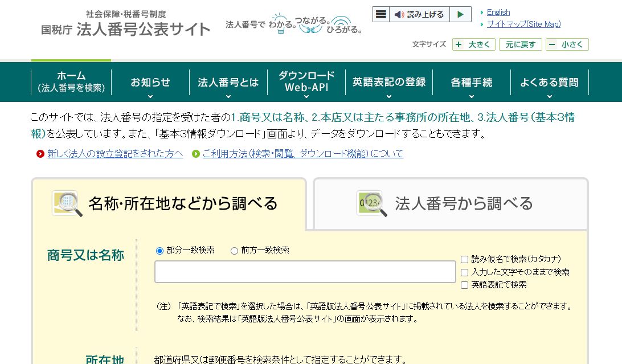This screenshot has width=622, height=364.
Task: Enable 入力した文字そのままで検索 checkbox
Action: coord(465,272)
